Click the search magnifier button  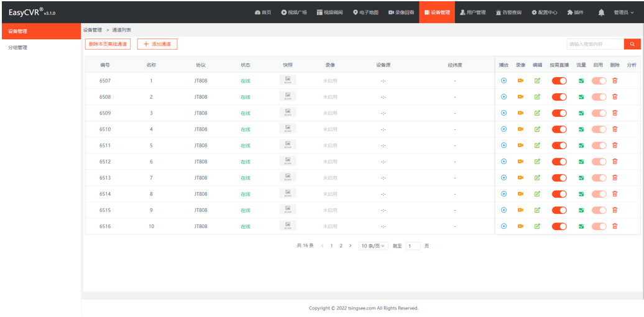[632, 44]
